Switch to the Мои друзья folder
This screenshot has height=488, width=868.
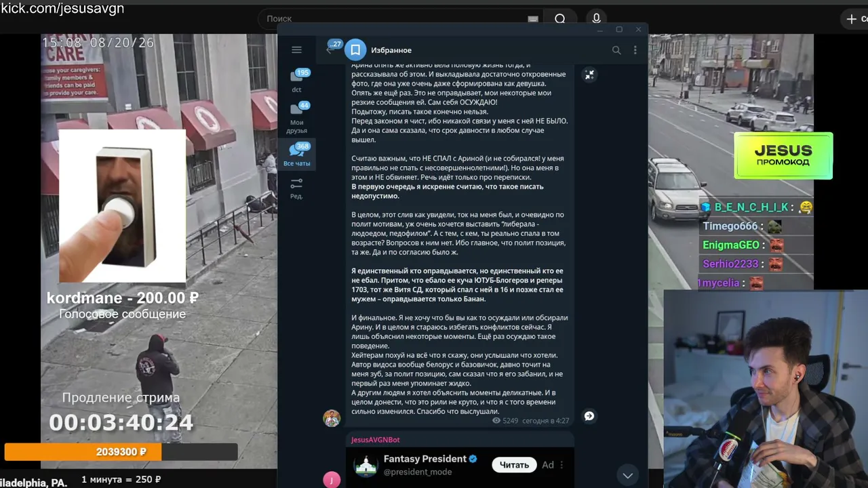297,117
